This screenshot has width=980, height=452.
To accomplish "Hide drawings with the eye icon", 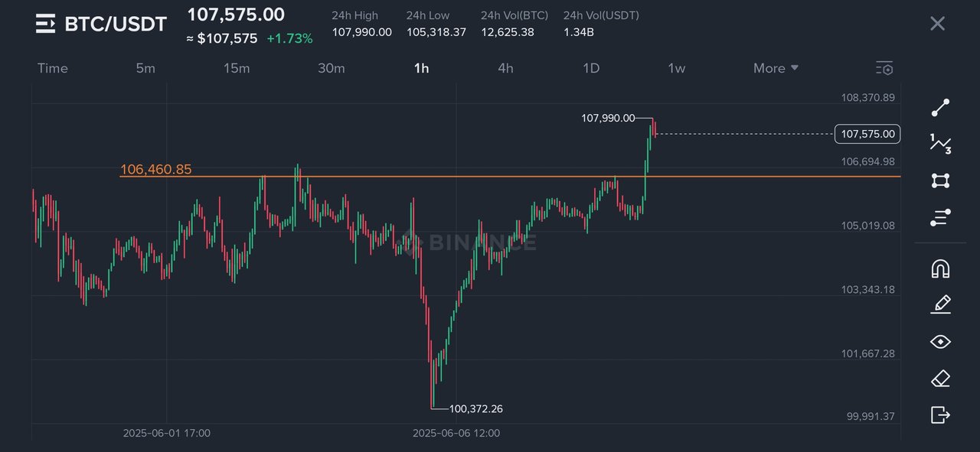I will (940, 341).
